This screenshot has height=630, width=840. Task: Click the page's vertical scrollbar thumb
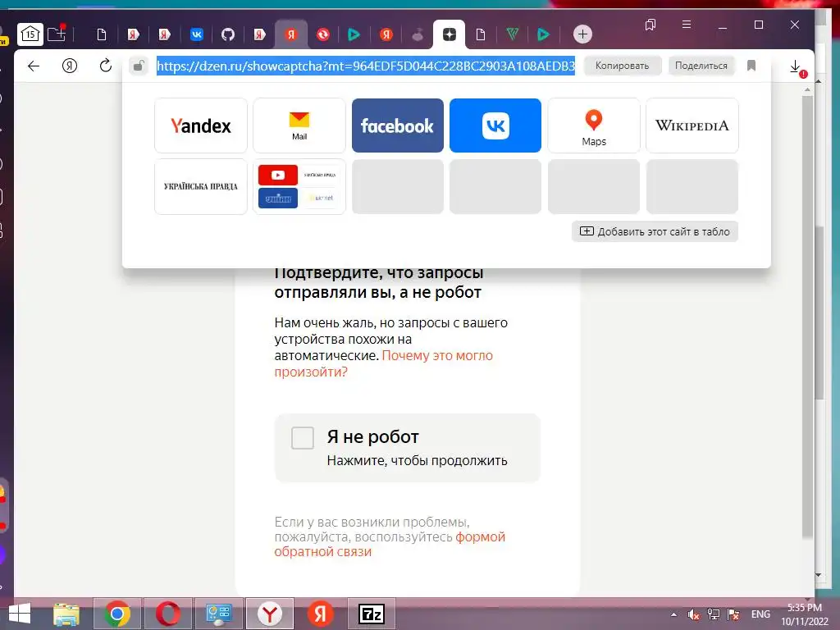[807, 316]
